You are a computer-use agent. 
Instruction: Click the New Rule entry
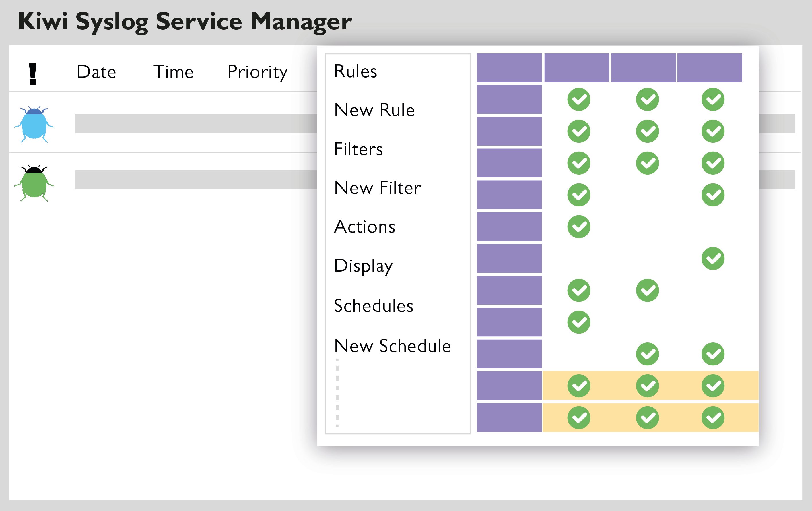374,110
